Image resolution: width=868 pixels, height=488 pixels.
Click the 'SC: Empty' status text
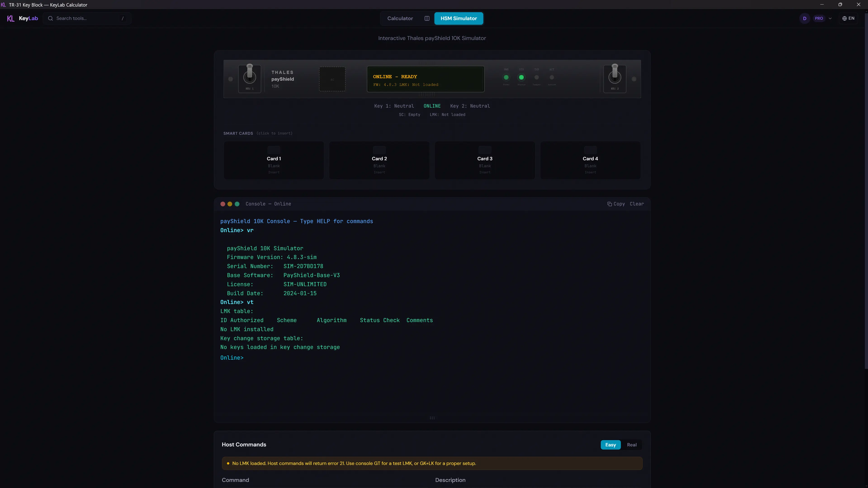pos(409,115)
